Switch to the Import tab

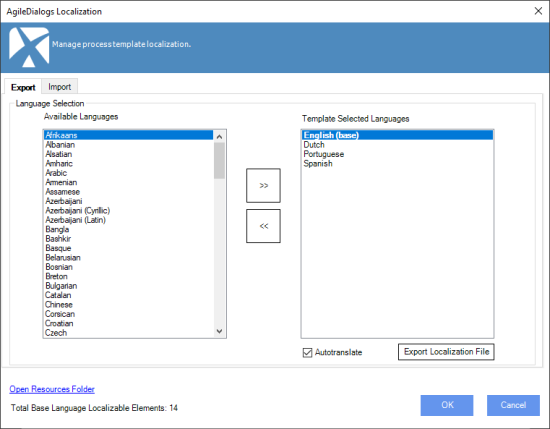coord(60,87)
